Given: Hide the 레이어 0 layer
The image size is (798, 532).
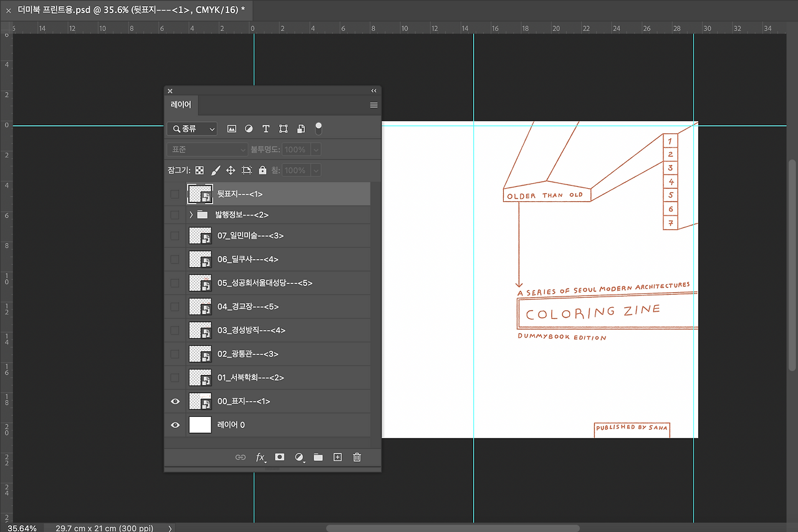Looking at the screenshot, I should [x=175, y=425].
